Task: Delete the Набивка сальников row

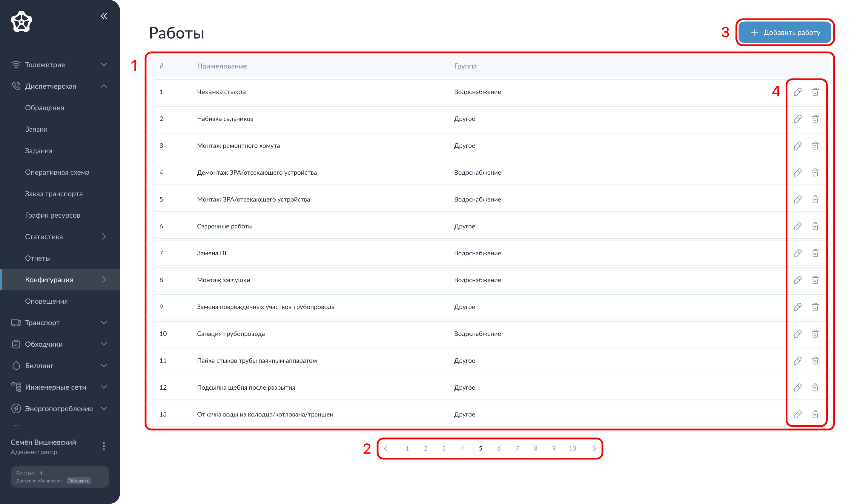Action: pos(815,119)
